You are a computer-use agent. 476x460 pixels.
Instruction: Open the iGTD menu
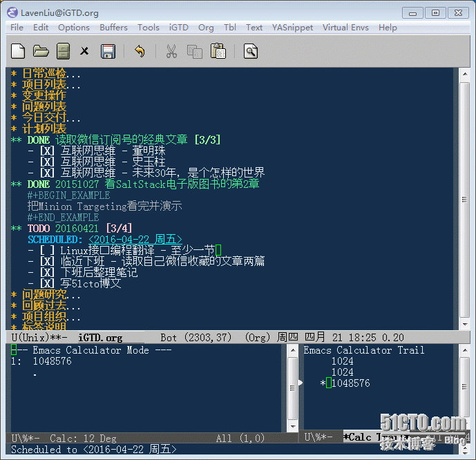tap(179, 28)
